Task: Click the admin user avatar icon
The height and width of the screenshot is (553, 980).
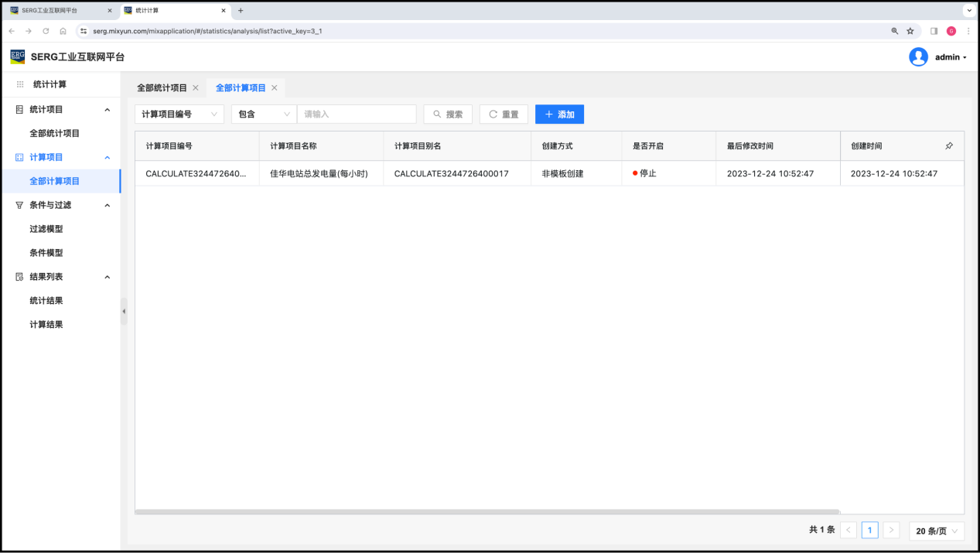Action: click(x=918, y=57)
